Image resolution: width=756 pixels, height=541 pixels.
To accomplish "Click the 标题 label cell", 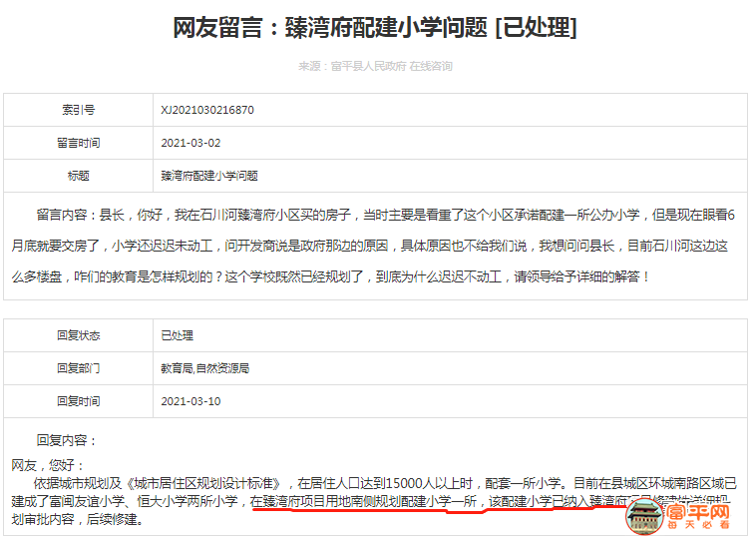I will click(78, 176).
